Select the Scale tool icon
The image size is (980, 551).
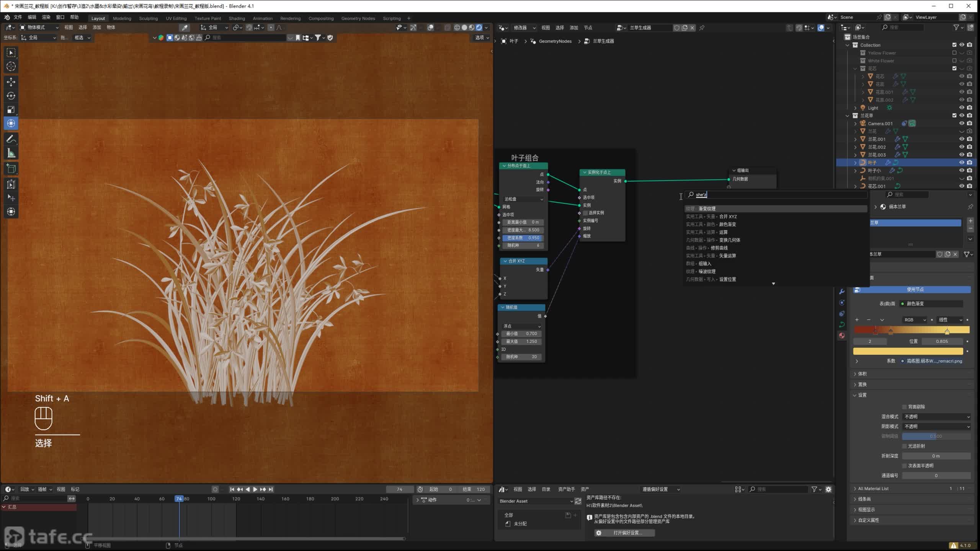click(x=11, y=110)
